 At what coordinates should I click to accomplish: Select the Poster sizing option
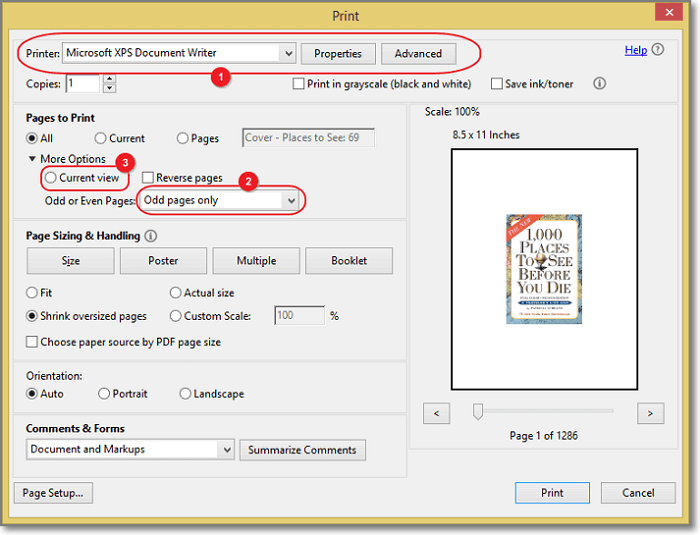click(x=163, y=261)
